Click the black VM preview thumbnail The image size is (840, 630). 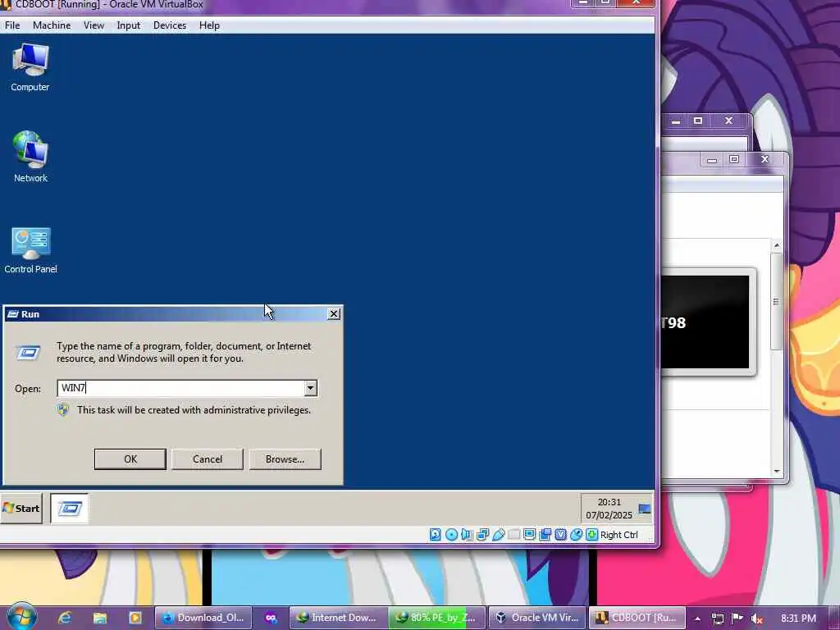pos(705,322)
